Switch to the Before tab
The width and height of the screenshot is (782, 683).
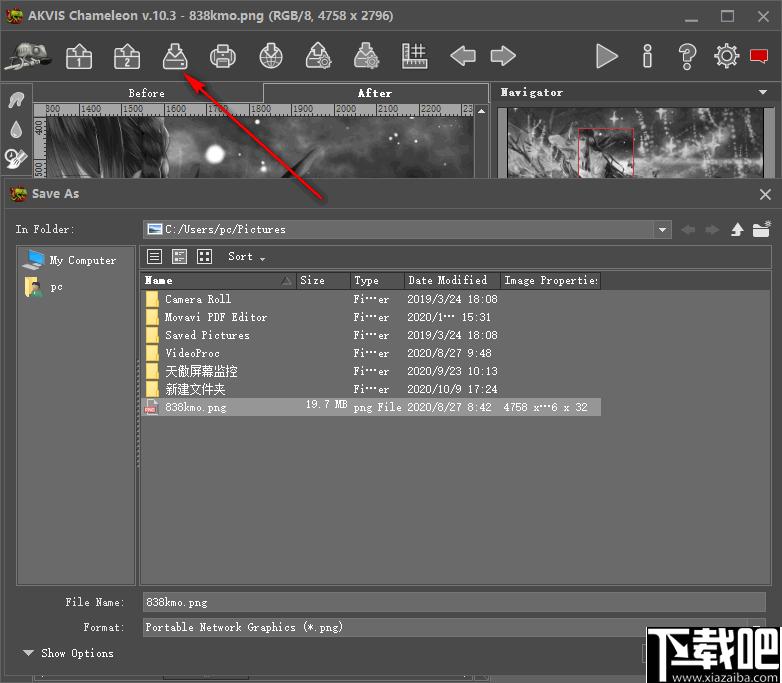pos(147,93)
